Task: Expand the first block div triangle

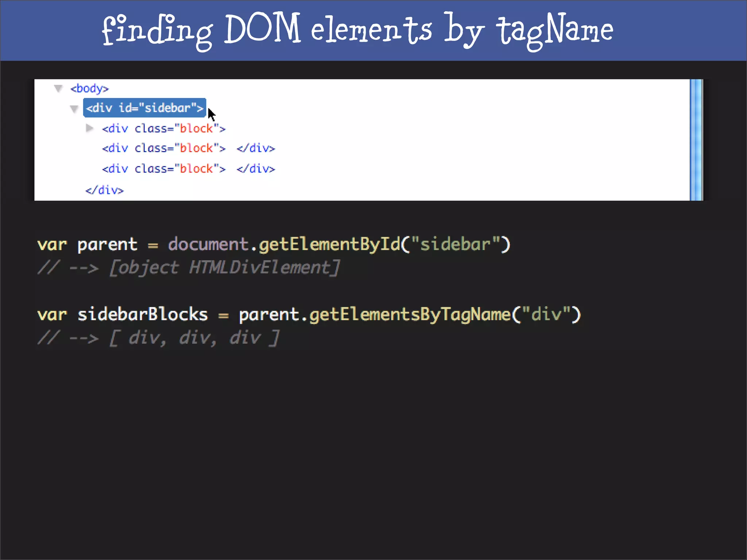Action: coord(90,128)
